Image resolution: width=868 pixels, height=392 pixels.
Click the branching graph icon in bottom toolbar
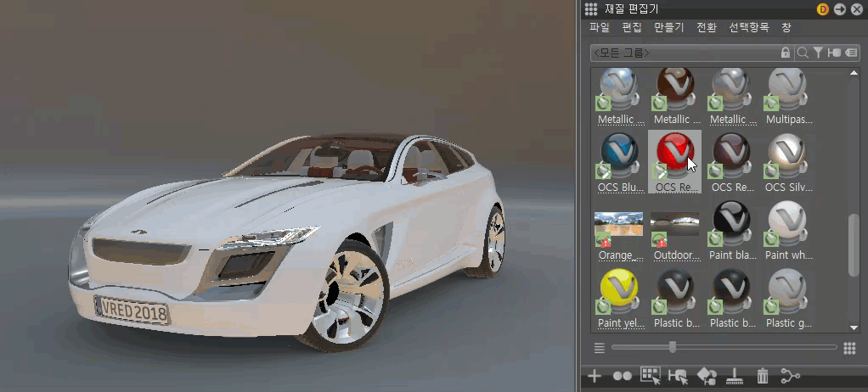tap(791, 377)
